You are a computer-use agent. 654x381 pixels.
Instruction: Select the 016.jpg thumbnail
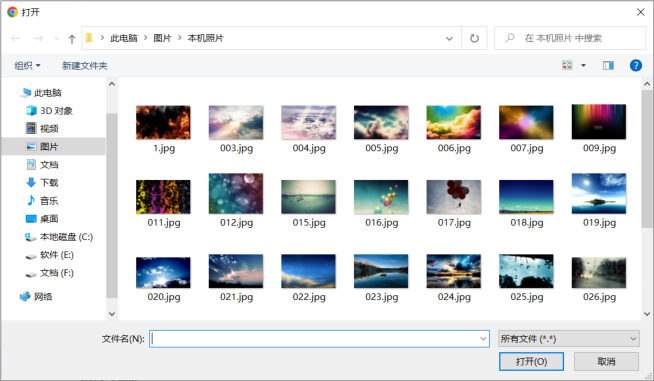381,197
